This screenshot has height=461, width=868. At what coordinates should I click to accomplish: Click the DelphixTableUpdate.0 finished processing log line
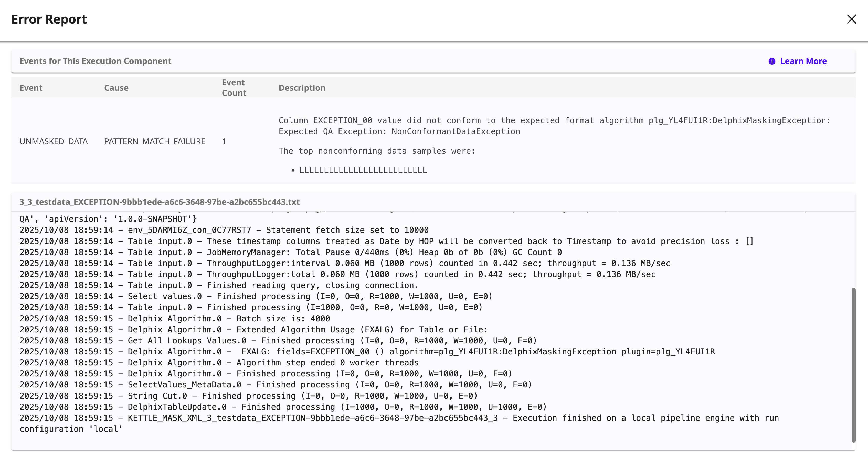pyautogui.click(x=282, y=407)
